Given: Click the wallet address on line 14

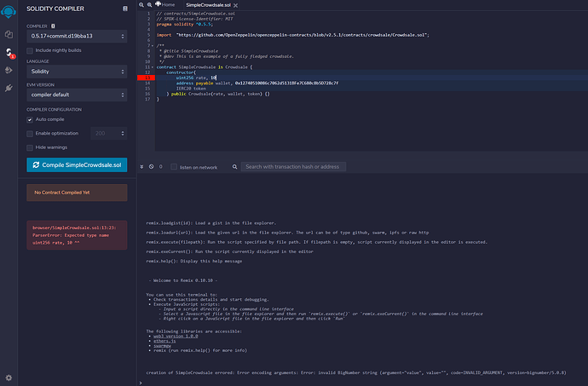Looking at the screenshot, I should [286, 83].
